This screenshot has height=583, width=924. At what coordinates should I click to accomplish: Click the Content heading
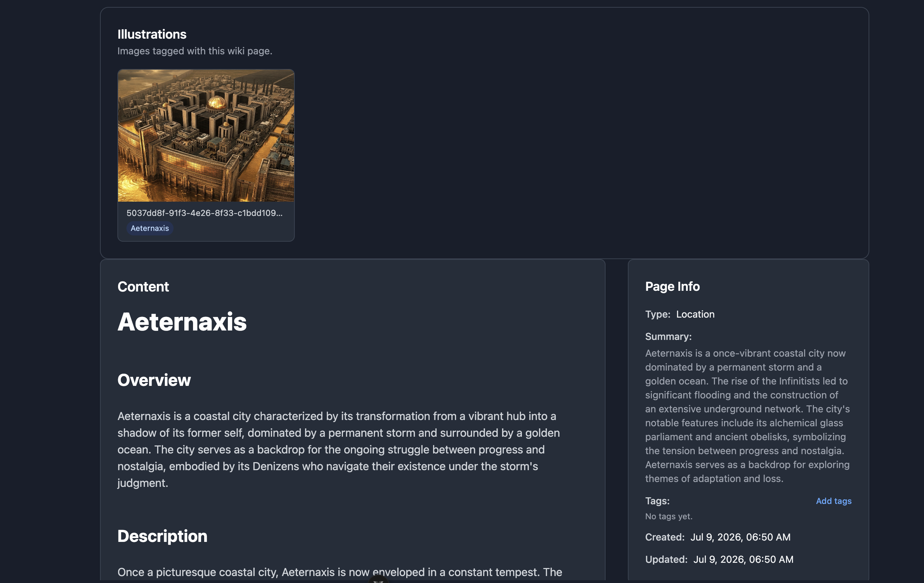click(x=143, y=287)
